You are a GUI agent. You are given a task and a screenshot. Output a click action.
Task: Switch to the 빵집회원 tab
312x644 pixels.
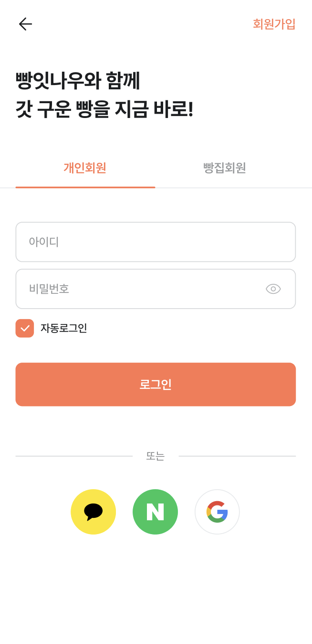[x=224, y=168]
